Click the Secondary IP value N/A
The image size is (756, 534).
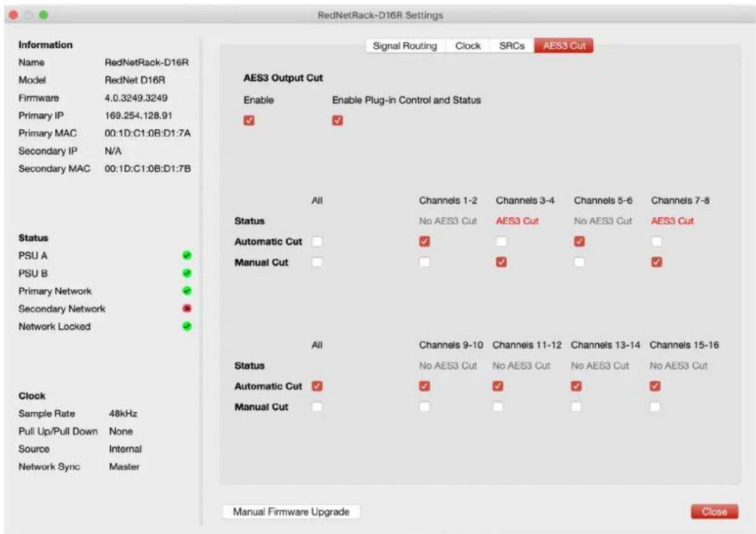click(113, 151)
